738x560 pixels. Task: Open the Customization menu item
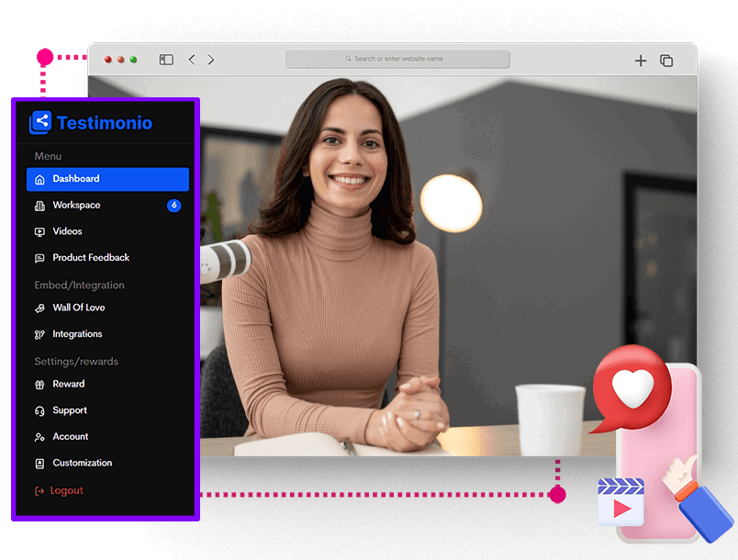pyautogui.click(x=82, y=463)
